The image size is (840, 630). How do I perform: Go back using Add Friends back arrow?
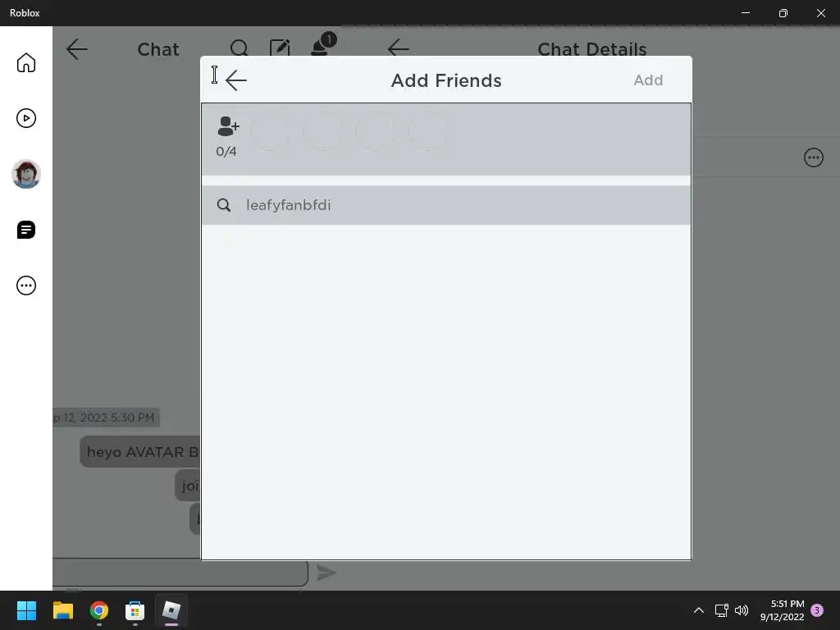(235, 80)
